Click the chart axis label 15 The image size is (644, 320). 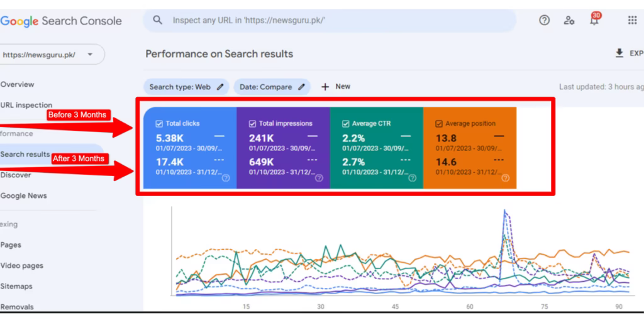246,306
